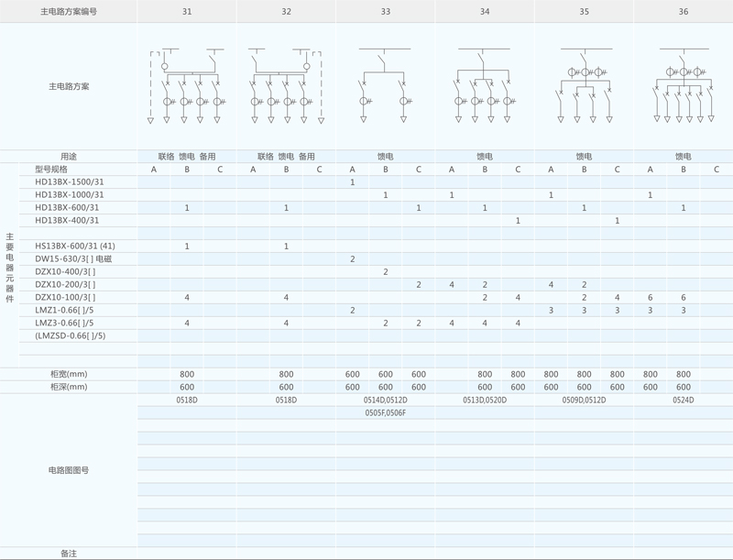Click column header number 36
733x560 pixels.
click(684, 11)
